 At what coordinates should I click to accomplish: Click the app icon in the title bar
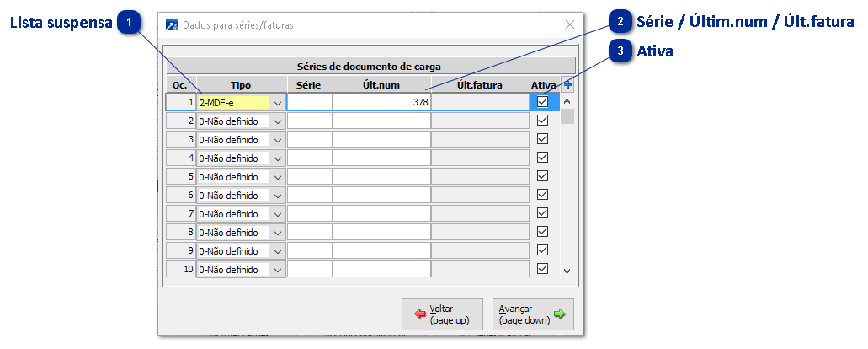(173, 25)
